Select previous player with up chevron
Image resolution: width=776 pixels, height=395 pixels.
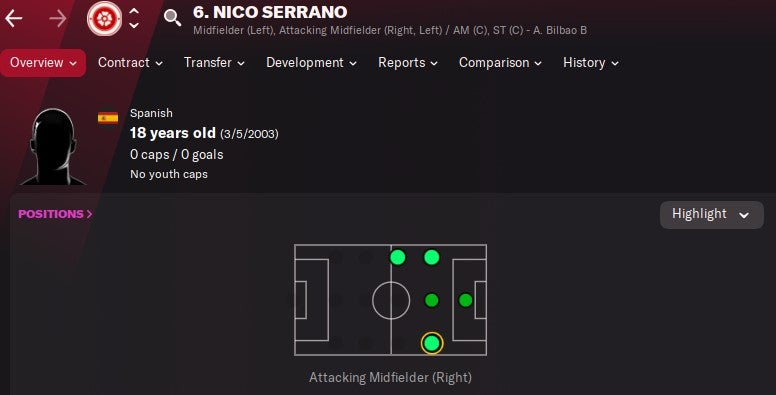point(134,11)
